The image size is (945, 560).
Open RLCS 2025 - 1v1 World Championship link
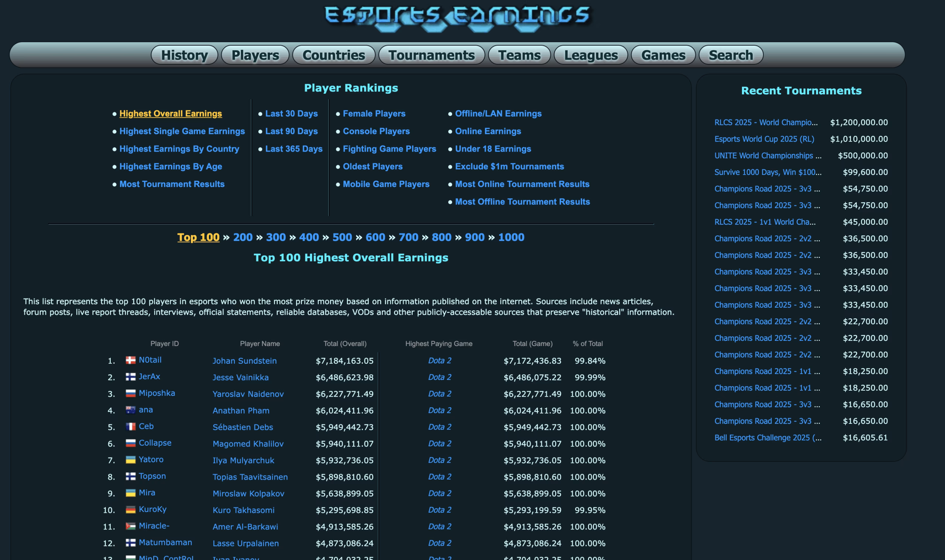(765, 222)
